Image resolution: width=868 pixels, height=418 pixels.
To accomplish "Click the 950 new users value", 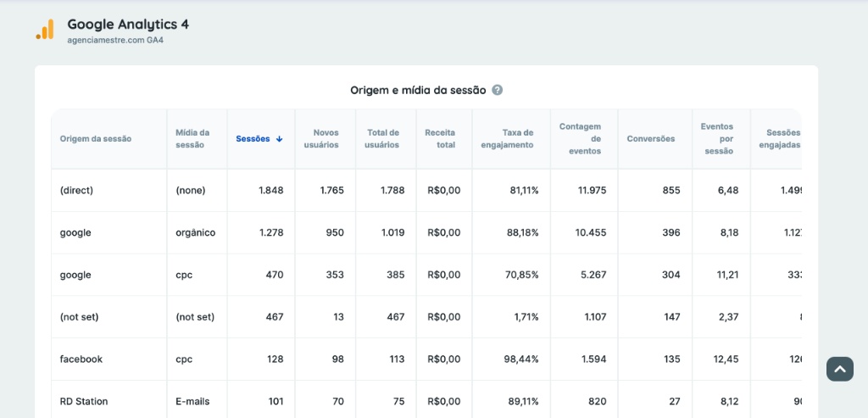I will (x=334, y=232).
